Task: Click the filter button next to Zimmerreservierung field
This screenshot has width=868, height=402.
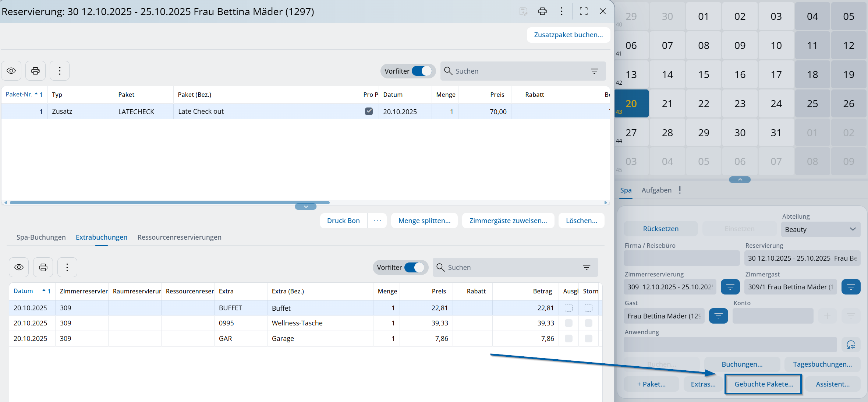Action: click(730, 287)
